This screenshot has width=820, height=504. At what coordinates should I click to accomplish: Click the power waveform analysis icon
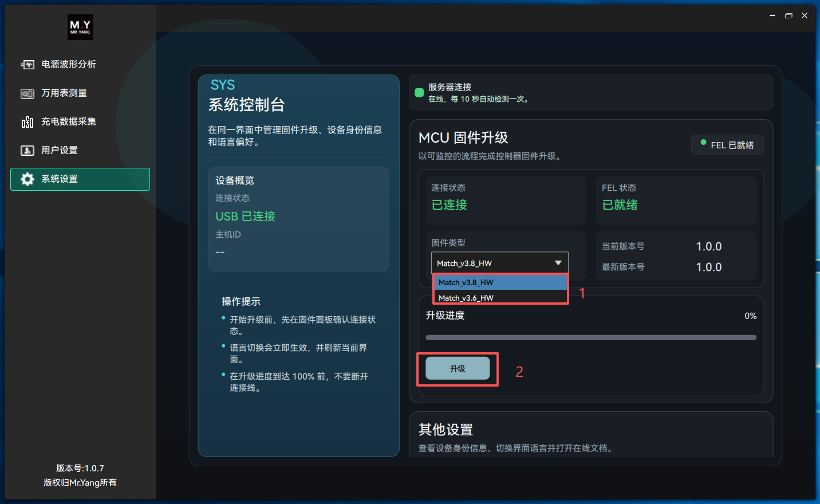point(27,65)
